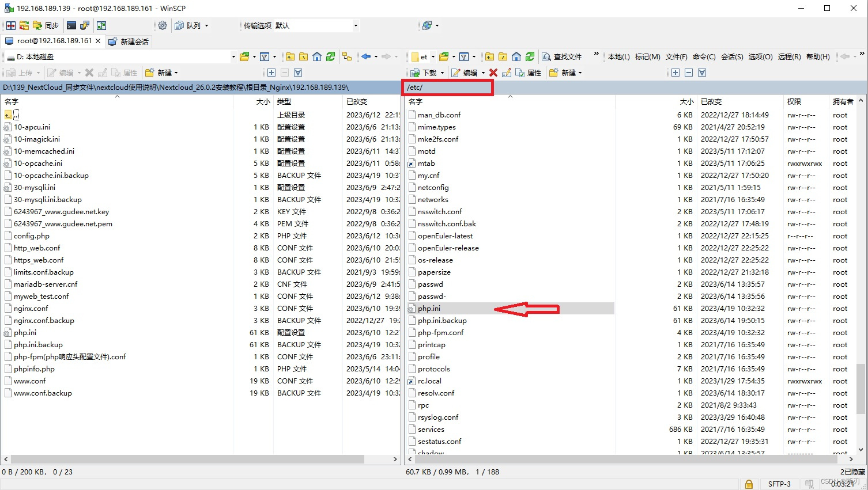The width and height of the screenshot is (868, 490).
Task: Click the lock icon in the status bar
Action: (749, 484)
